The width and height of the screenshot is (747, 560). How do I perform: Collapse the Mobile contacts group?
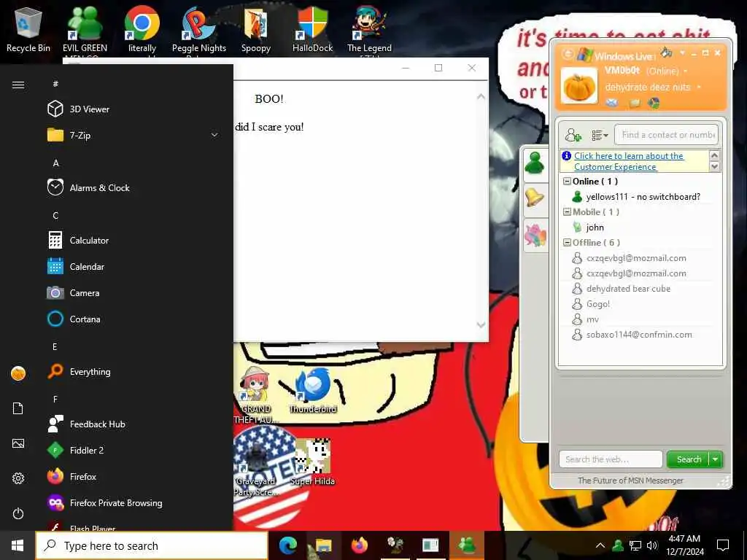567,212
